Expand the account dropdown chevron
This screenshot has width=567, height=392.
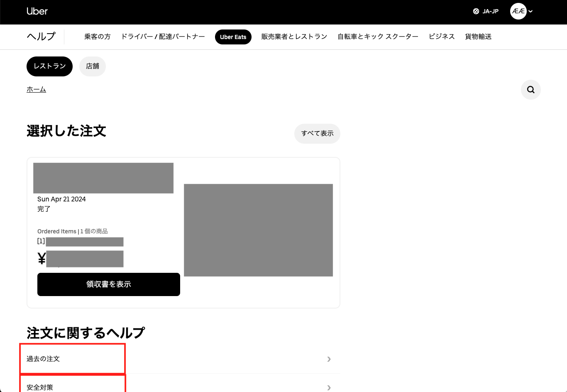pyautogui.click(x=531, y=12)
